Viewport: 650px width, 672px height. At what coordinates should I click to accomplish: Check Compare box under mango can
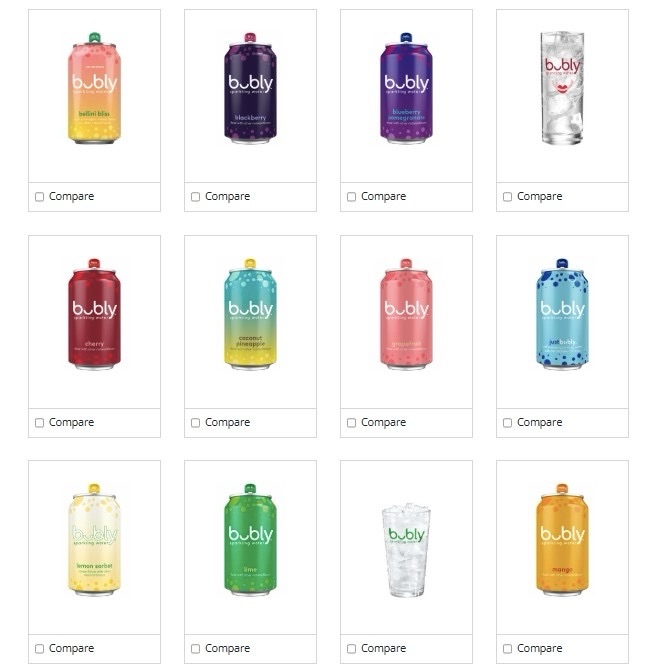507,648
